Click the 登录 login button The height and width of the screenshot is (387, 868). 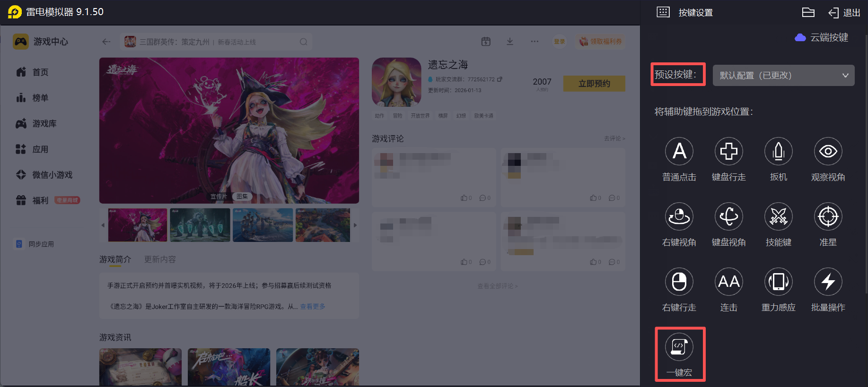coord(560,42)
